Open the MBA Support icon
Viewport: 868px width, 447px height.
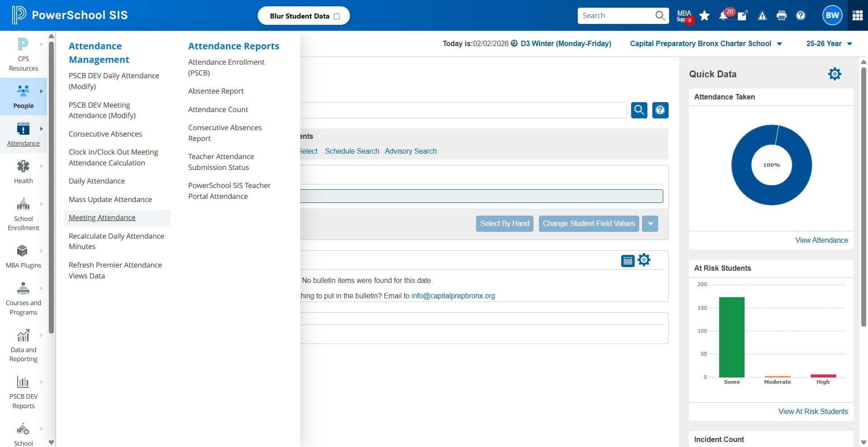[x=684, y=16]
